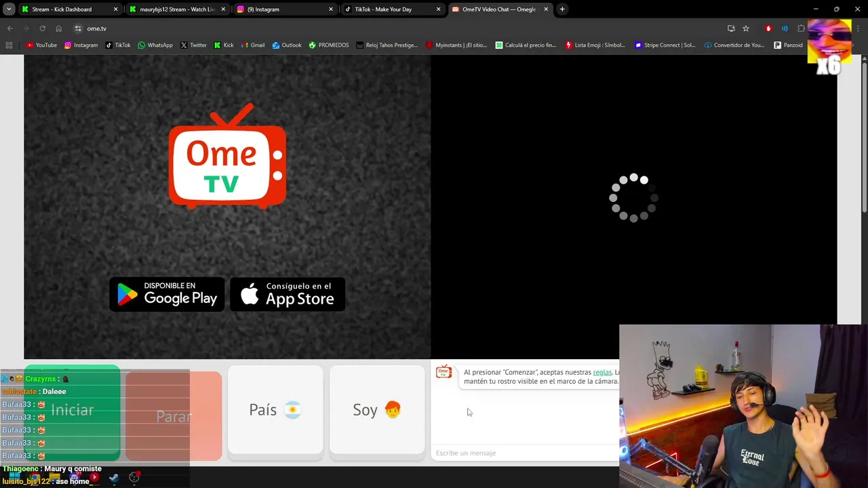Click the OmeTV logo
This screenshot has height=488, width=868.
point(227,156)
